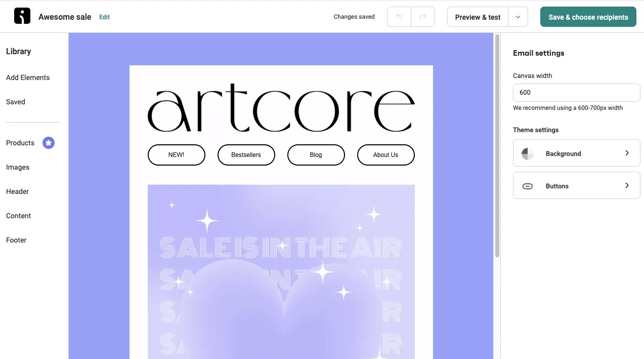The height and width of the screenshot is (359, 644).
Task: Select the Saved sidebar item
Action: click(x=15, y=102)
